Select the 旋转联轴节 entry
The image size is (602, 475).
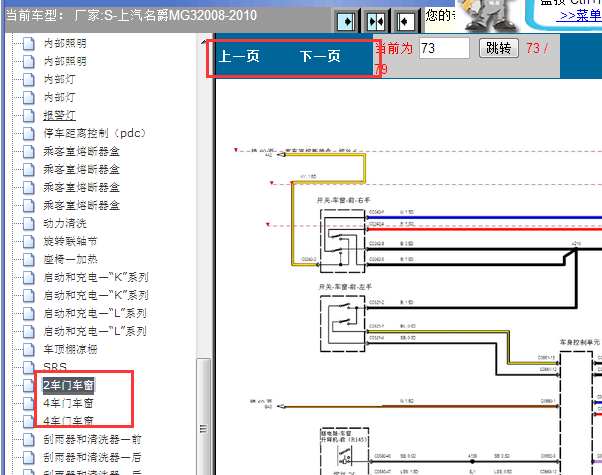coord(70,241)
